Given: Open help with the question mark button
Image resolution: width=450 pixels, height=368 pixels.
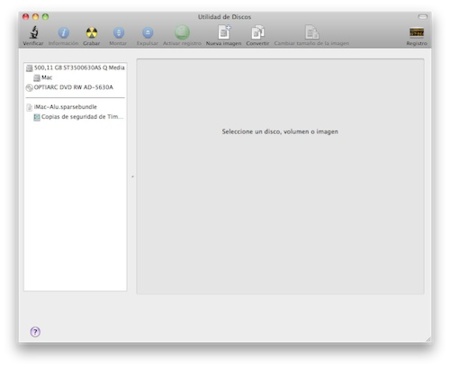Looking at the screenshot, I should click(x=35, y=332).
